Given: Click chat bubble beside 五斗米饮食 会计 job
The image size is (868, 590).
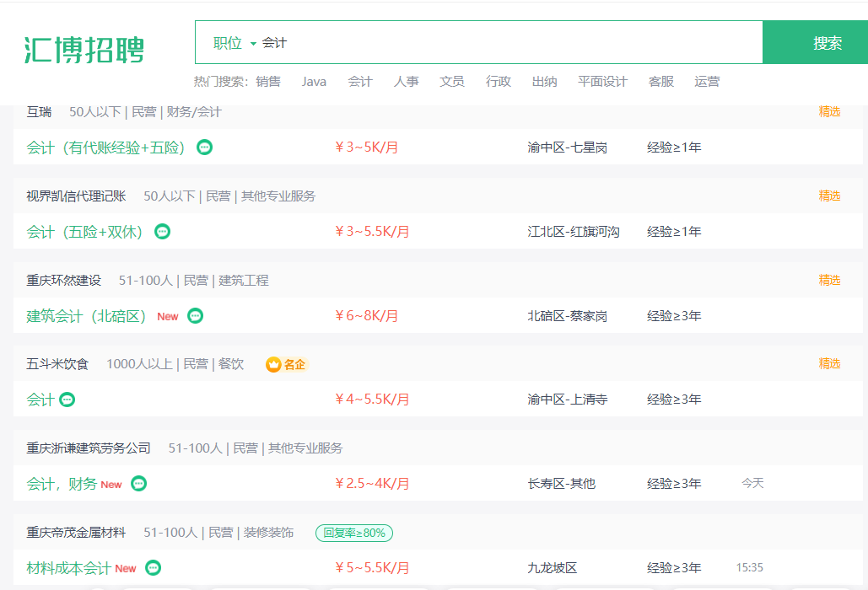Looking at the screenshot, I should 67,400.
